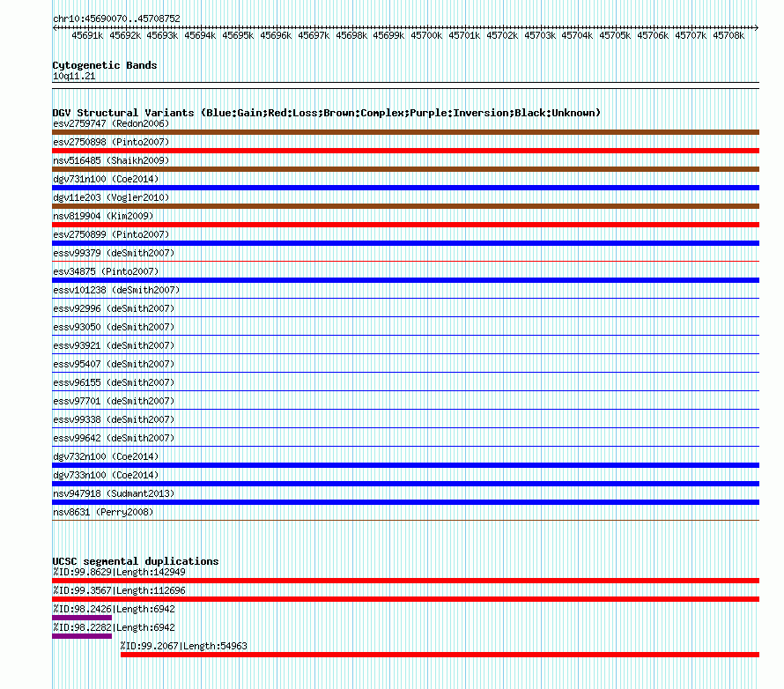The width and height of the screenshot is (784, 689).
Task: Click the 45698k ruler position
Action: (351, 35)
